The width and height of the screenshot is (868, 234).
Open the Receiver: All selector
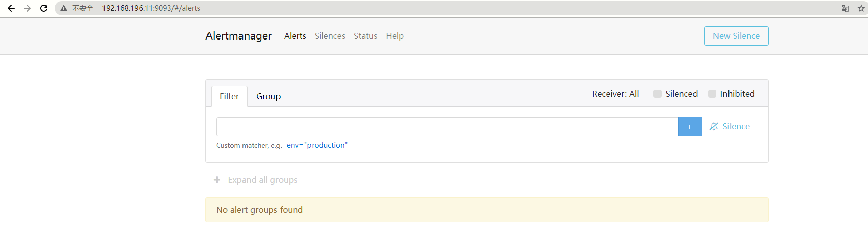(x=615, y=94)
